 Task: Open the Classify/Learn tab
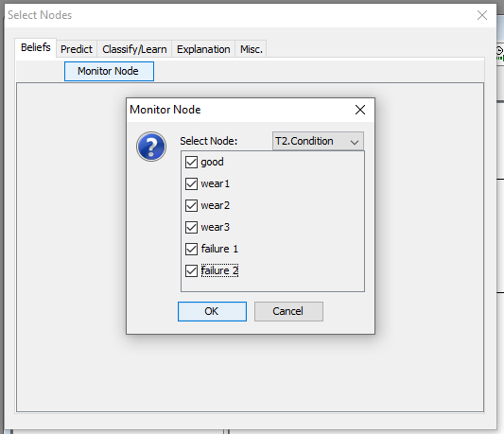coord(134,49)
